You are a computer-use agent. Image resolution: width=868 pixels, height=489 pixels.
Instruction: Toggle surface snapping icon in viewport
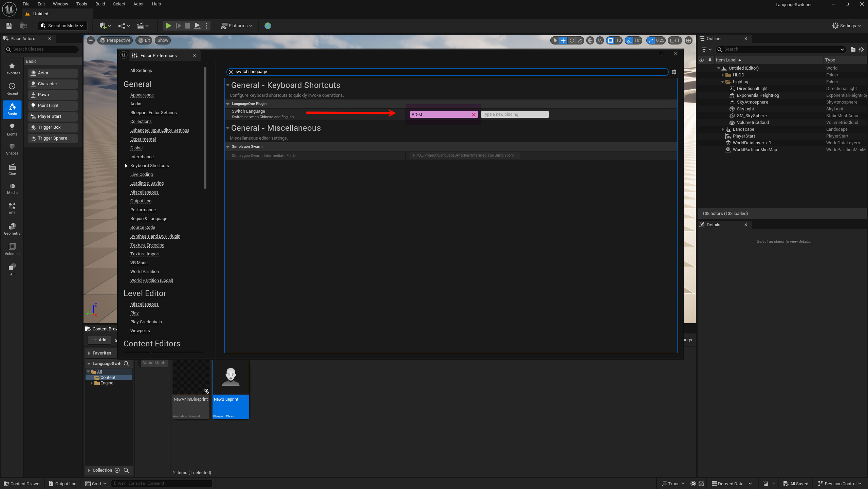point(600,40)
